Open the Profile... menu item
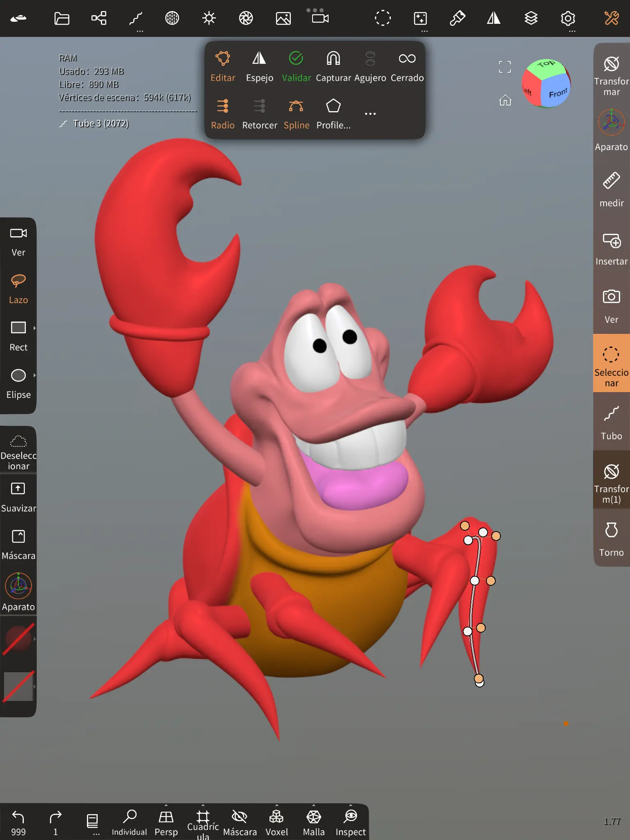The height and width of the screenshot is (840, 630). 333,114
